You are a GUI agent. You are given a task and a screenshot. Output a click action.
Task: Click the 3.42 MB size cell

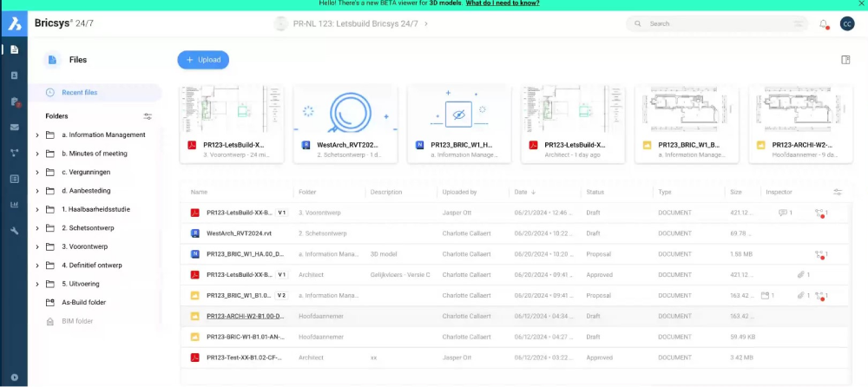tap(741, 357)
